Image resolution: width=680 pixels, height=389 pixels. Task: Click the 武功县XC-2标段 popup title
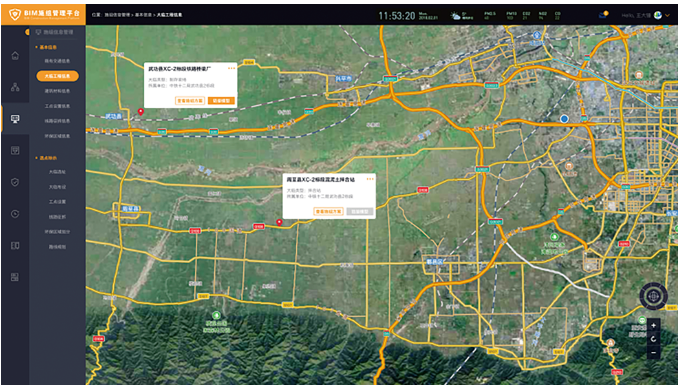point(180,69)
